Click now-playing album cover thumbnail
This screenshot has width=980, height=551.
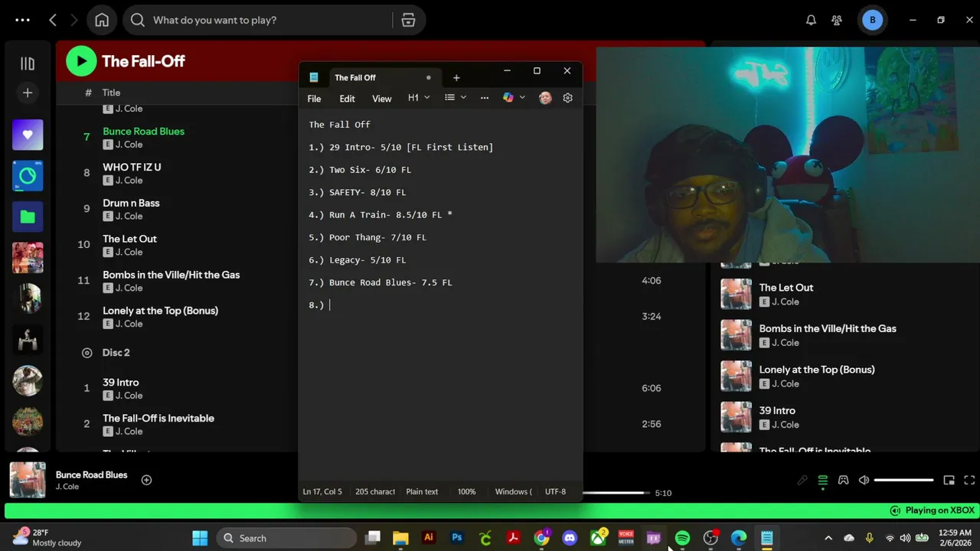click(28, 481)
